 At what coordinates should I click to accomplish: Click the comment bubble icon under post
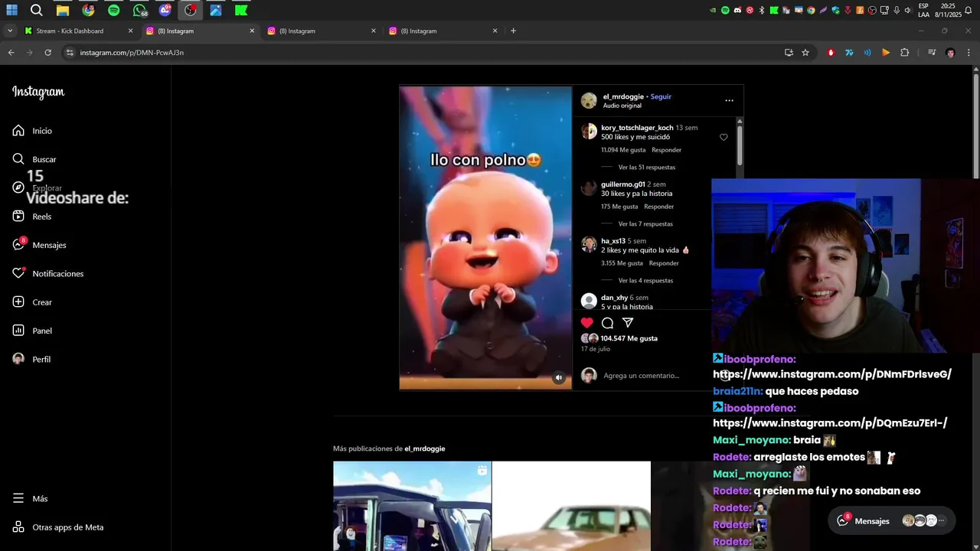click(607, 323)
